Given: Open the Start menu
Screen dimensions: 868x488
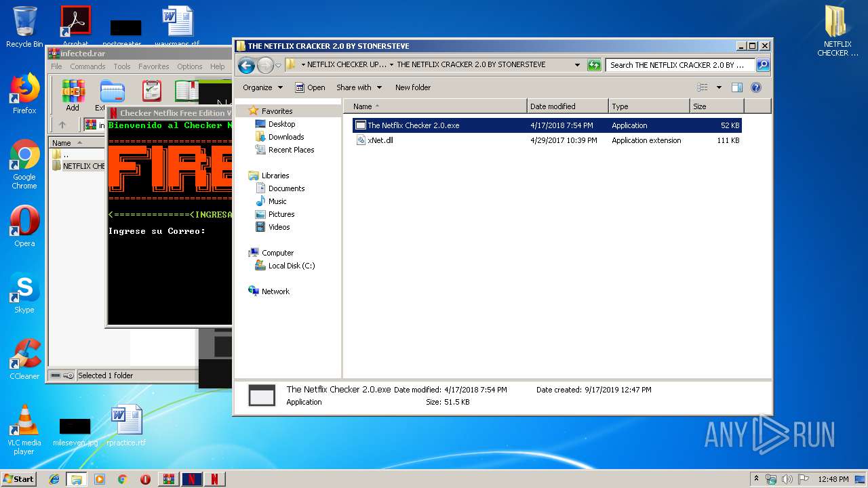Looking at the screenshot, I should pyautogui.click(x=18, y=479).
